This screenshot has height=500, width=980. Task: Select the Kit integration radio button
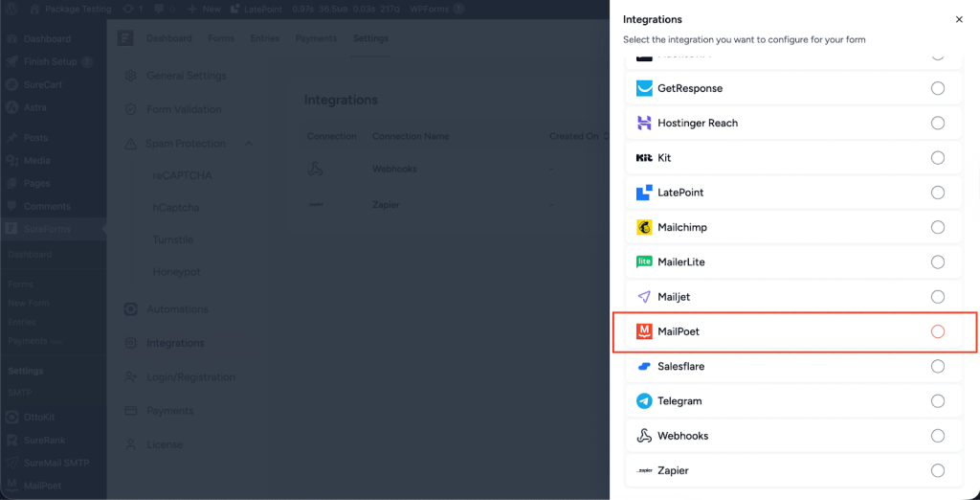[x=937, y=158]
